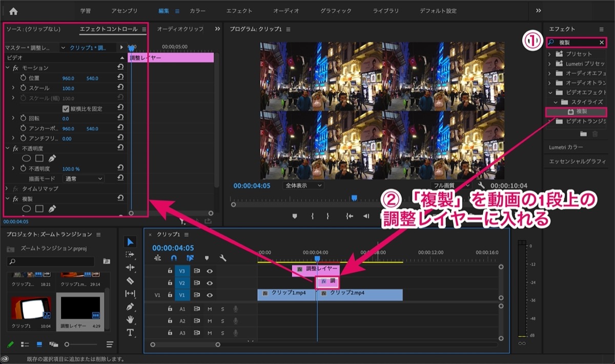Select the 調整レイヤー thumbnail in project
This screenshot has width=615, height=364.
coord(80,308)
